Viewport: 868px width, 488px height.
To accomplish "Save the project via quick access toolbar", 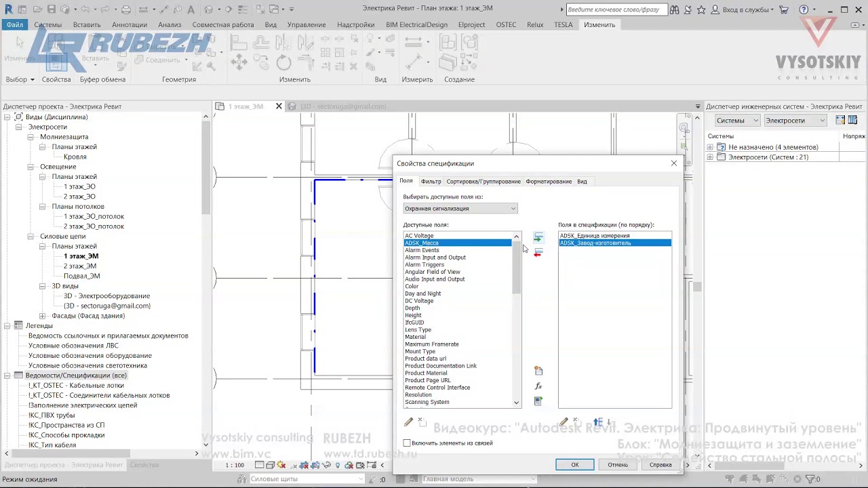I will (x=52, y=9).
